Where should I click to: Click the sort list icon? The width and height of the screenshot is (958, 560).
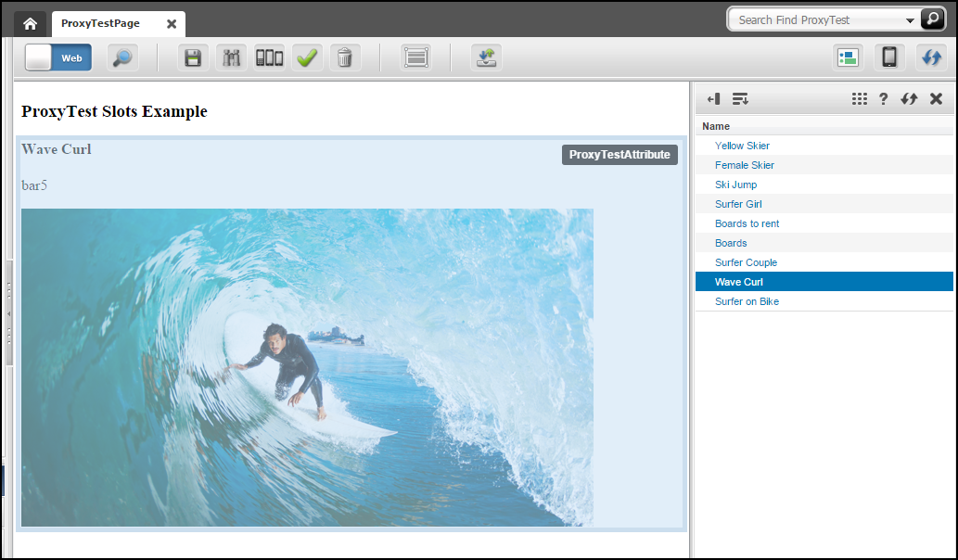coord(740,99)
